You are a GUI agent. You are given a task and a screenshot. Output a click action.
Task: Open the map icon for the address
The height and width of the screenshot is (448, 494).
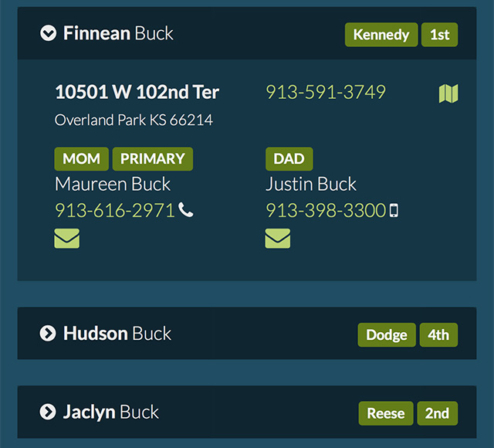tap(448, 93)
